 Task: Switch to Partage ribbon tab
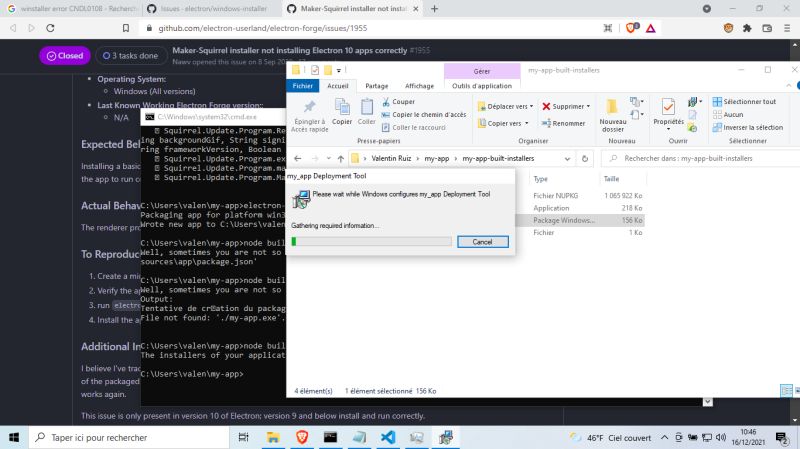click(377, 86)
